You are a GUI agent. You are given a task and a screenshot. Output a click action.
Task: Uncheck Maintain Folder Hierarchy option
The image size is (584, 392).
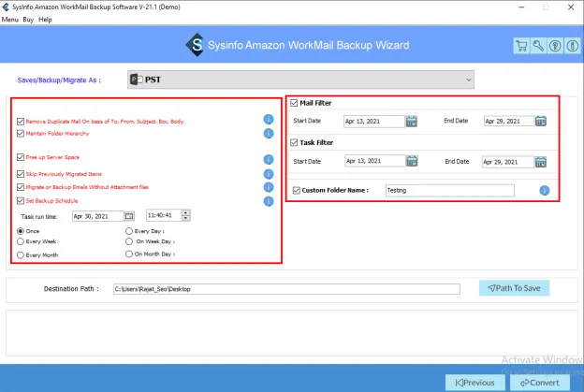(21, 134)
